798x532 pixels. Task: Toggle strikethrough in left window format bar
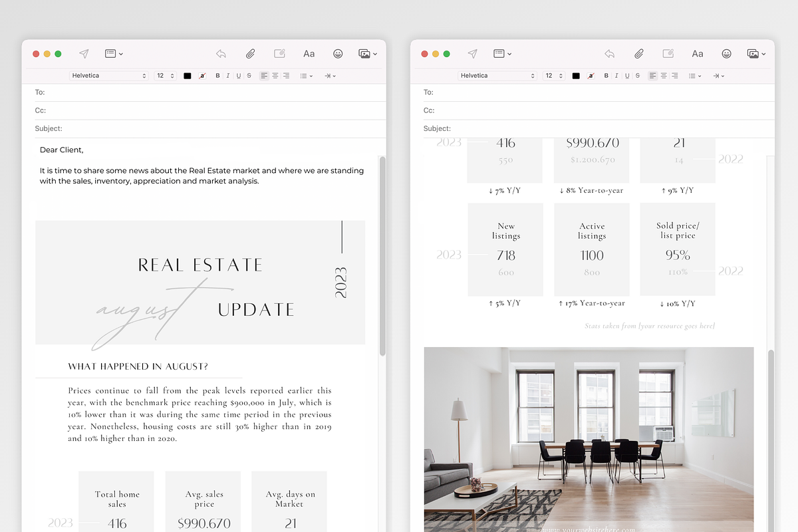(x=249, y=76)
